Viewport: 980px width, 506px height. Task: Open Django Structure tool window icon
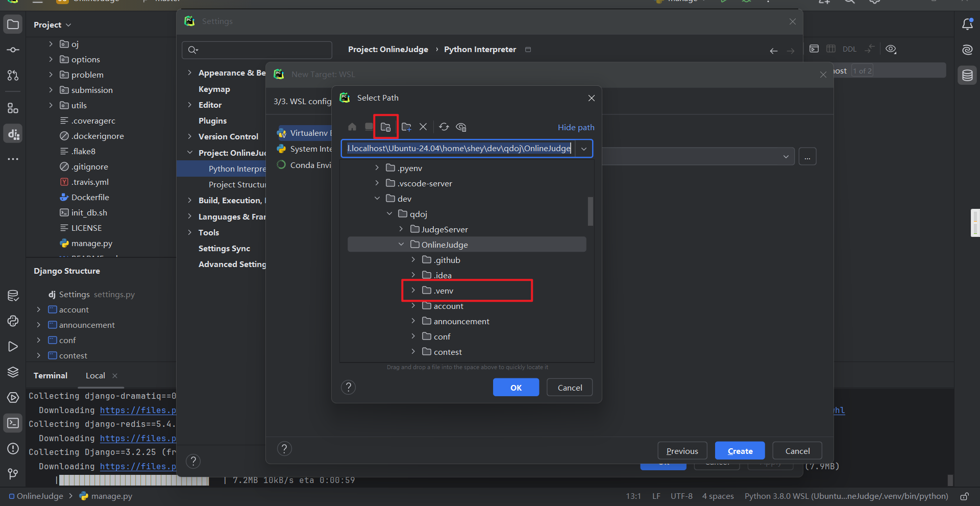coord(13,134)
